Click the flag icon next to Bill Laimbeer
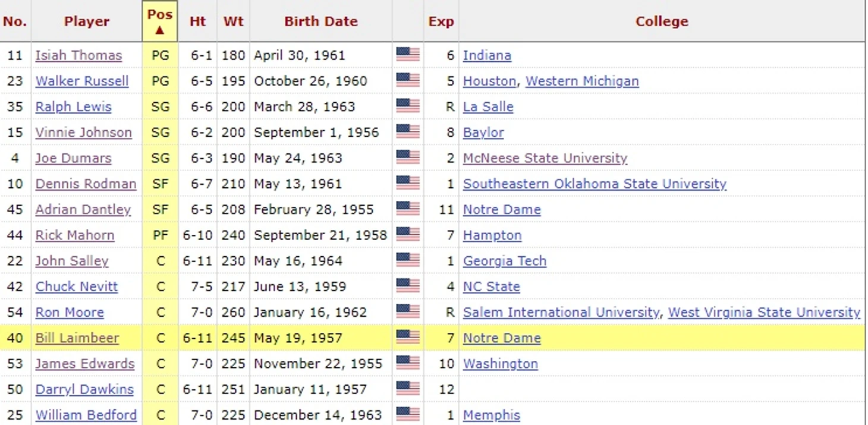 click(408, 338)
